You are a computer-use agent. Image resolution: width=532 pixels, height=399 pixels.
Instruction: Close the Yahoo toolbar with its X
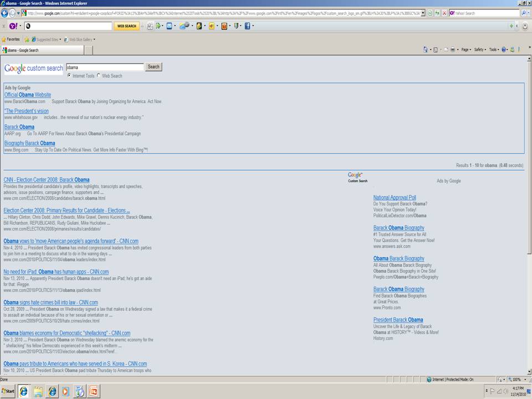(x=4, y=26)
